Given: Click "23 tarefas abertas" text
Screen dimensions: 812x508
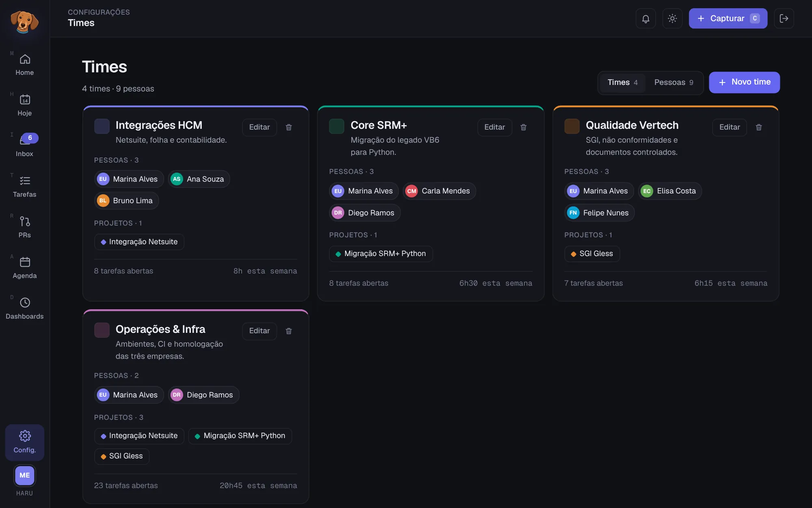Looking at the screenshot, I should point(126,486).
